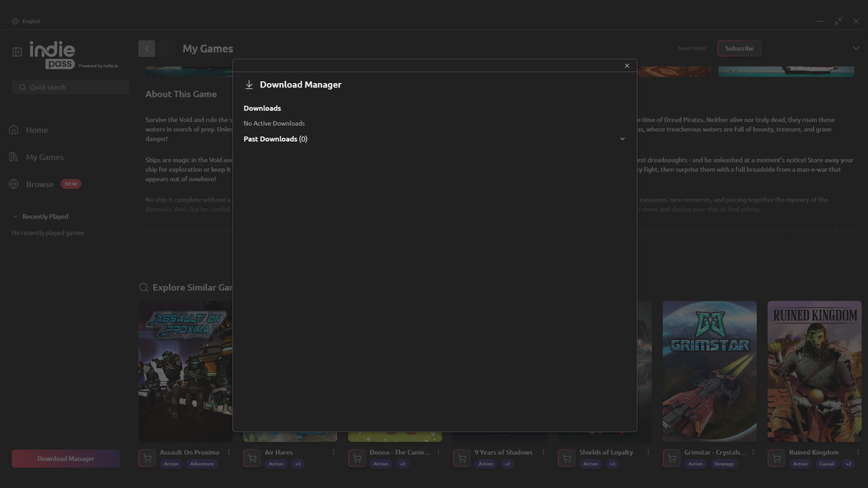Click the NEW badge beside Browse

coord(71,184)
